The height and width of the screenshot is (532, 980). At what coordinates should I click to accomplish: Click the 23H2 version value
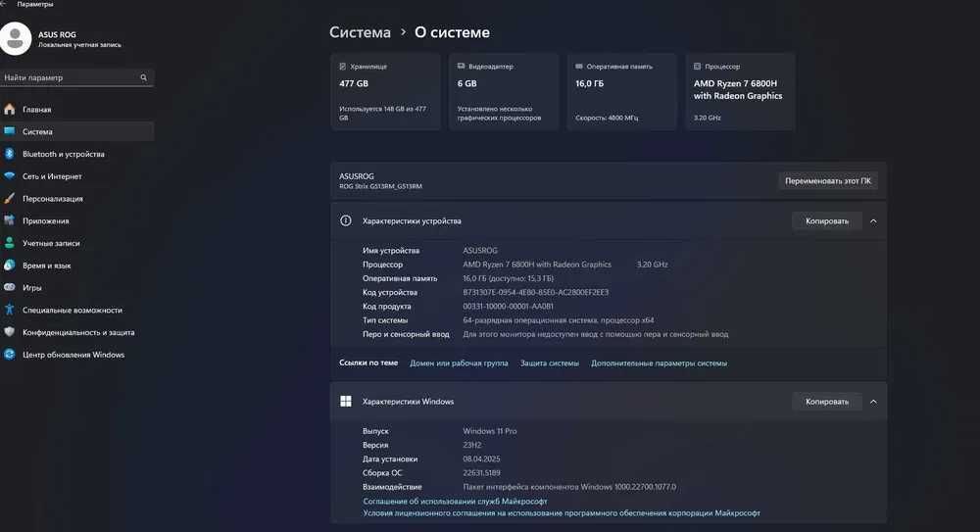point(472,445)
